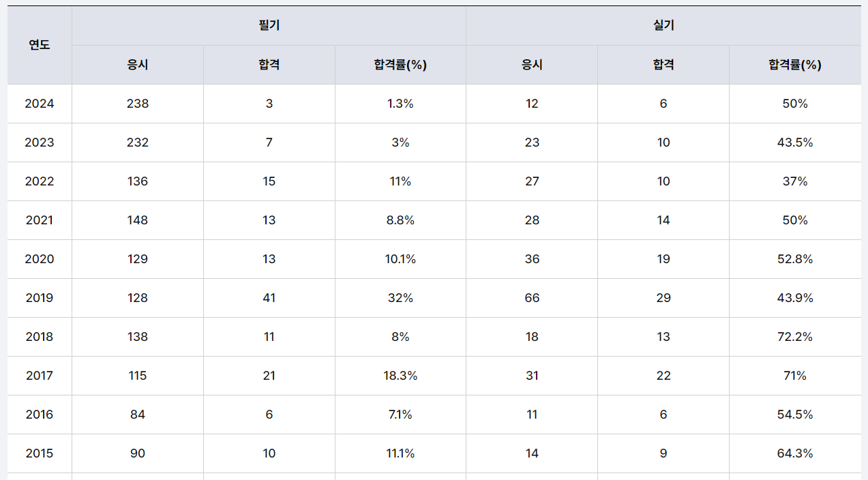Select the 84 applicants cell for 2016
868x480 pixels.
point(138,415)
